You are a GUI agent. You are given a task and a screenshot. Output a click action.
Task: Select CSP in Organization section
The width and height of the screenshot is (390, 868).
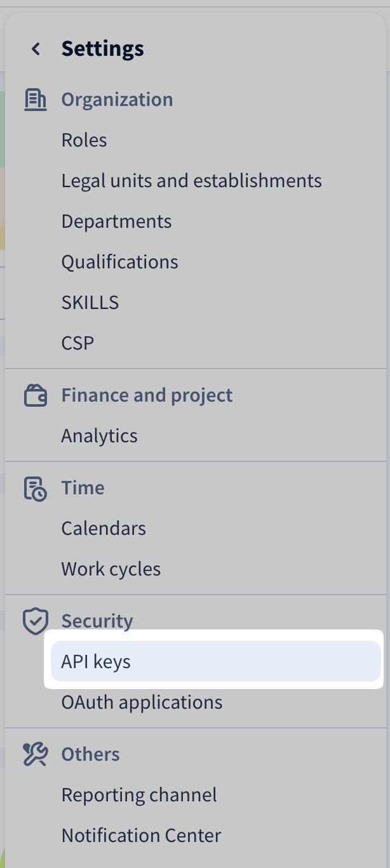coord(77,343)
